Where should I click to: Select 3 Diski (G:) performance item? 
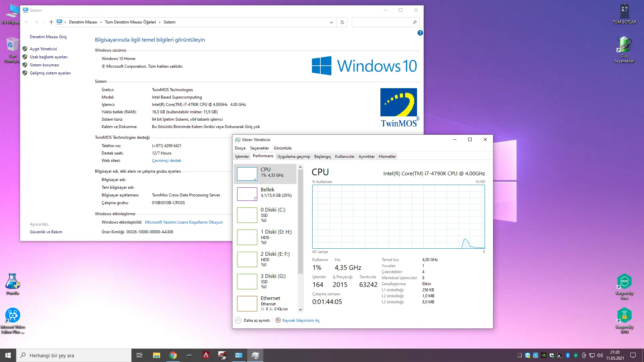(x=265, y=281)
